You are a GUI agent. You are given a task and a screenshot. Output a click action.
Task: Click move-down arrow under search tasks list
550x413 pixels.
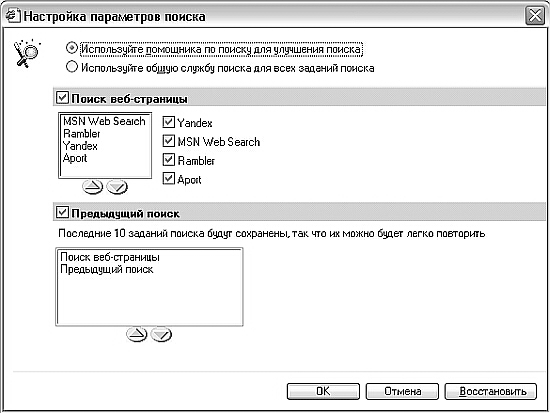point(161,334)
